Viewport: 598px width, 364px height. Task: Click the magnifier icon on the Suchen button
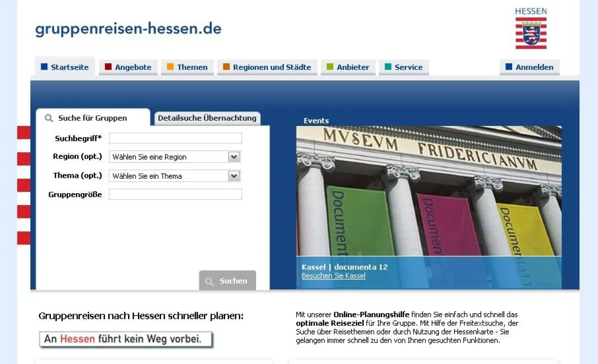point(210,280)
